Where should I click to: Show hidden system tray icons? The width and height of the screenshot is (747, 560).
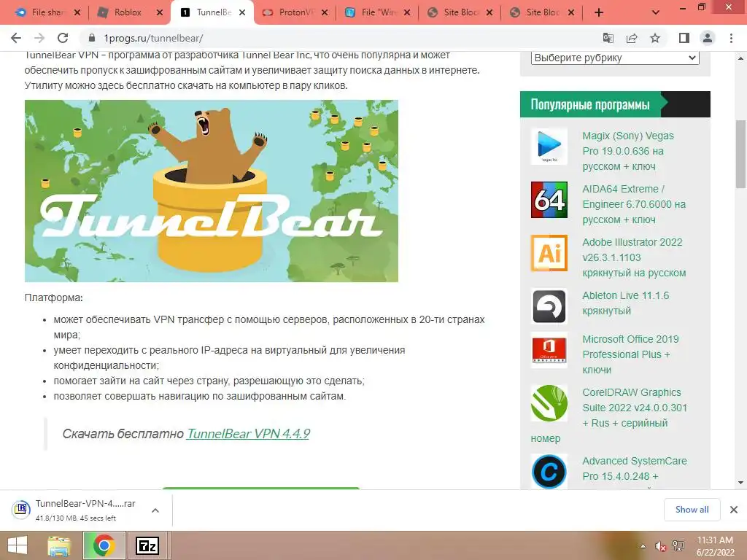coord(643,546)
